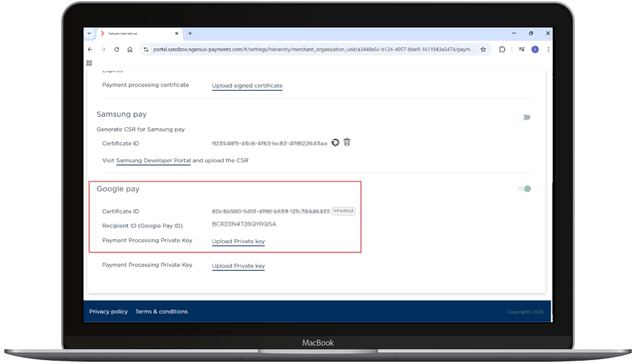This screenshot has width=635, height=364.
Task: Click the Google pay Certificate ID label
Action: 121,211
